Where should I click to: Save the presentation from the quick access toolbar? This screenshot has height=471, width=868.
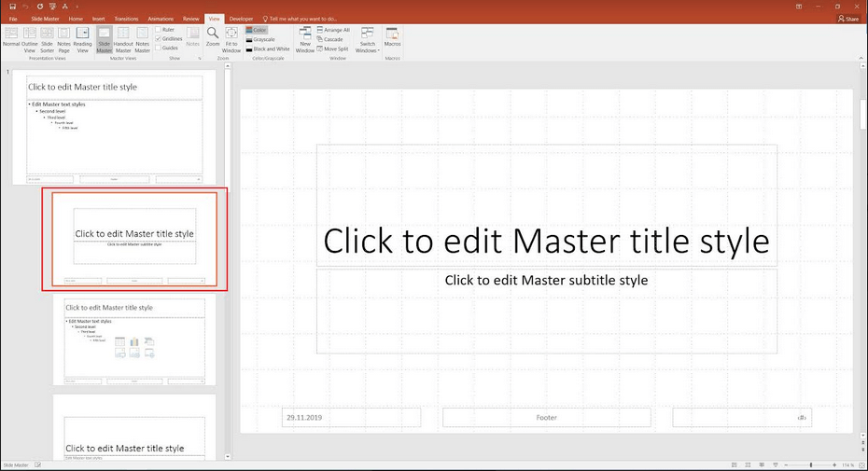[13, 7]
